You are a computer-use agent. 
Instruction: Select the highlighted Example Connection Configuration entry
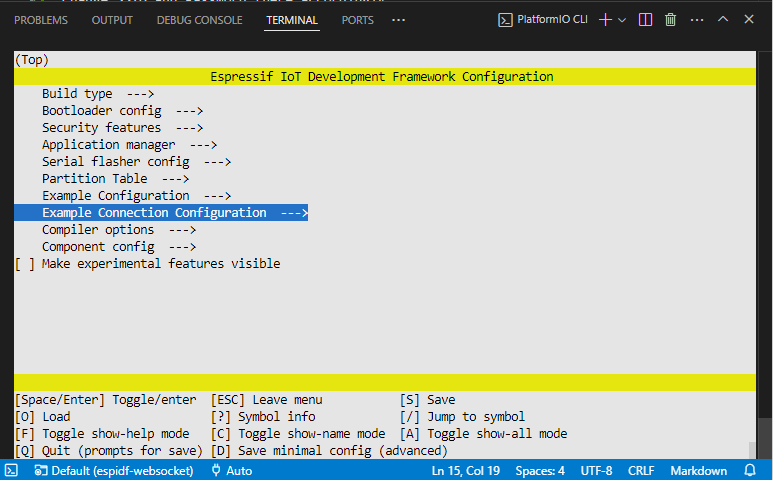click(x=161, y=212)
